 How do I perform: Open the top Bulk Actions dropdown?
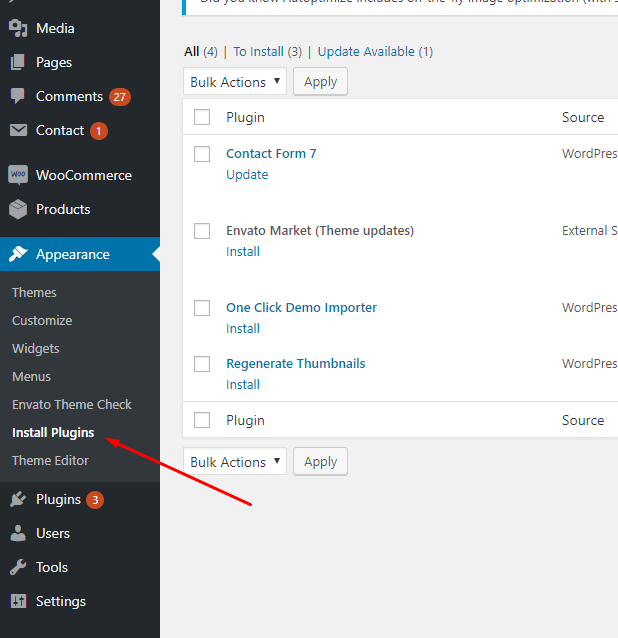(x=235, y=82)
